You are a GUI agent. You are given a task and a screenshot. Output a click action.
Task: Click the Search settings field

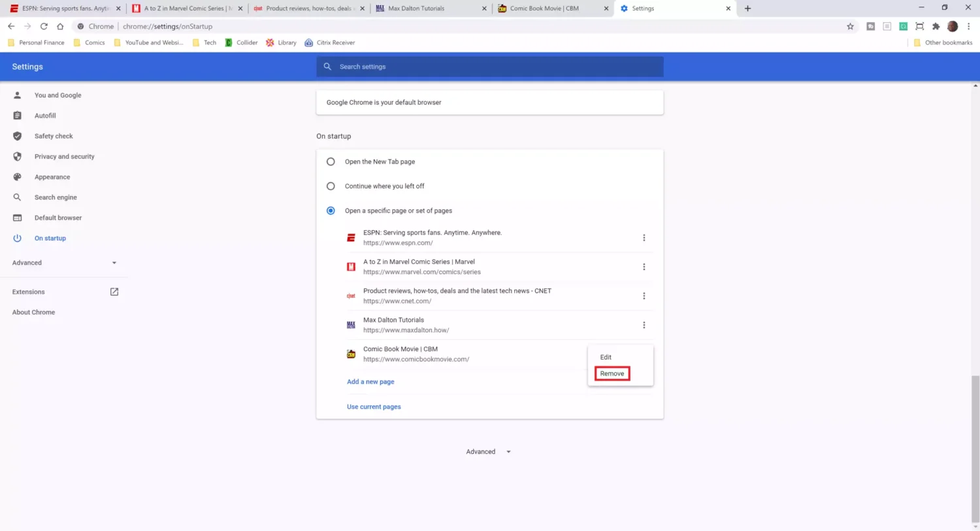click(x=490, y=67)
